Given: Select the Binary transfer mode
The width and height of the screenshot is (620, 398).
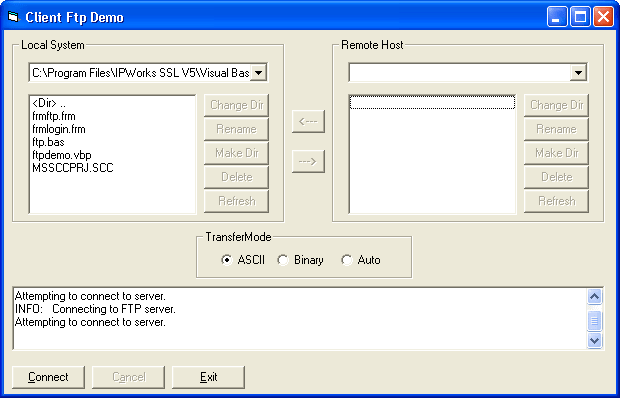Looking at the screenshot, I should (300, 260).
